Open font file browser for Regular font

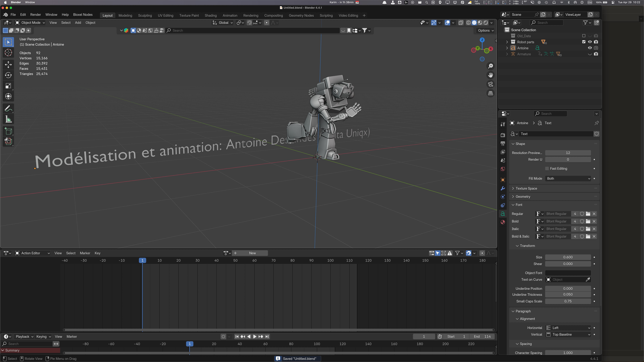click(588, 214)
